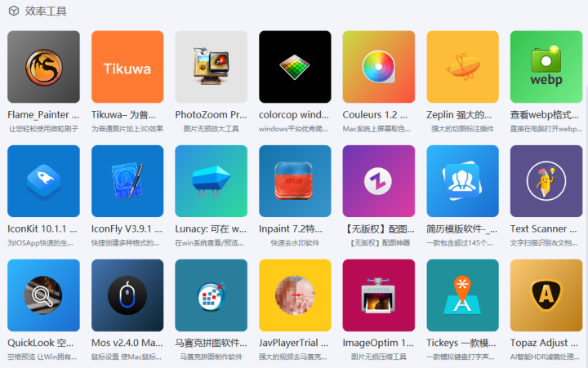Open the Text Scanner pencil icon
588x368 pixels.
(x=546, y=181)
